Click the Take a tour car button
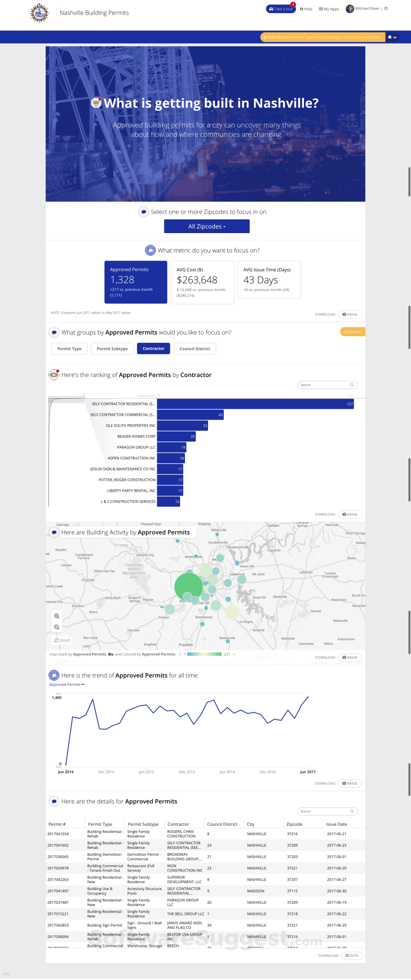 (x=281, y=9)
